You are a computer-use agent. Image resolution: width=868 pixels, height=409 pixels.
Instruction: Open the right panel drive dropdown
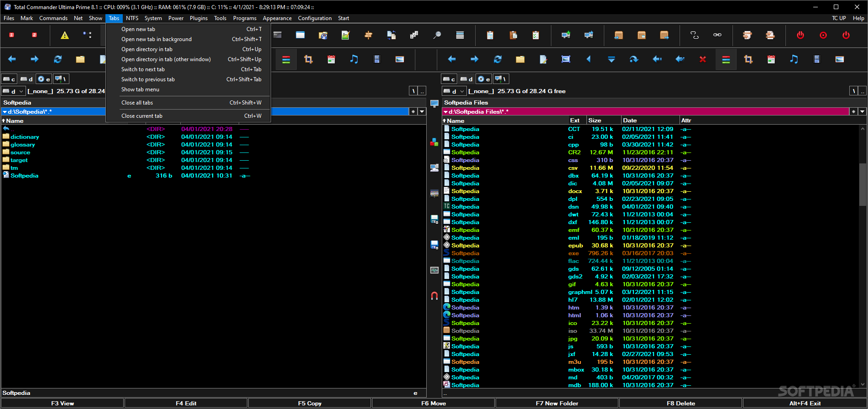click(x=454, y=91)
